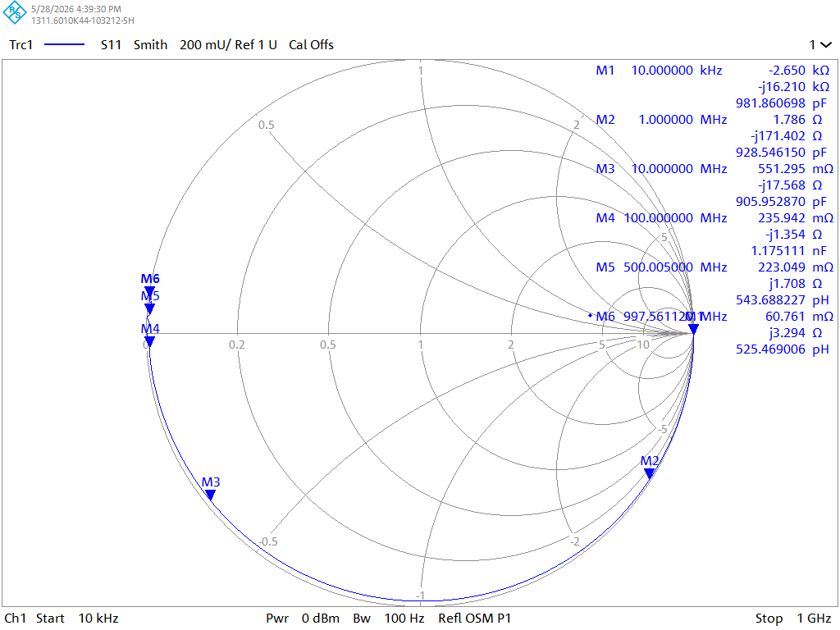The width and height of the screenshot is (840, 630).
Task: Click the 200 mU/ Ref 1 U scale label
Action: click(228, 45)
